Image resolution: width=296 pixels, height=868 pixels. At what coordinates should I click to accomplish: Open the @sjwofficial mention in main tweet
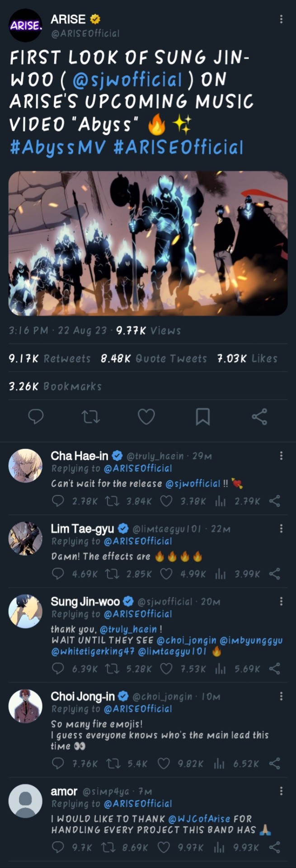[x=127, y=80]
